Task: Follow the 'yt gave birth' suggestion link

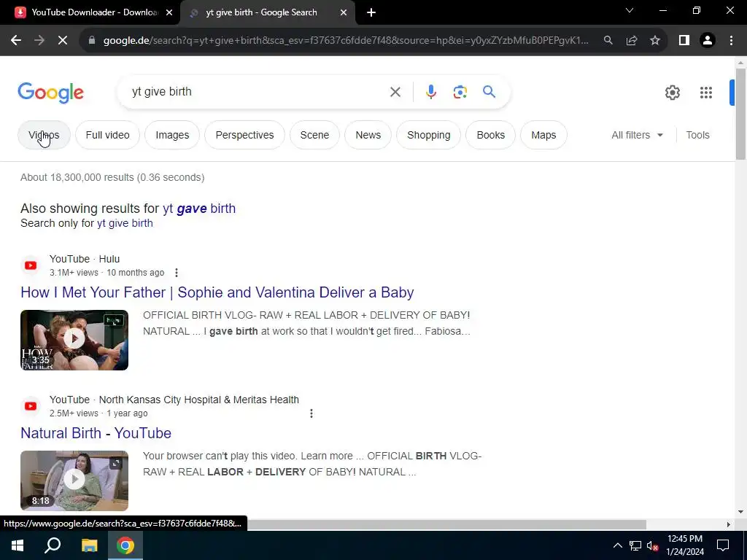Action: [x=199, y=209]
